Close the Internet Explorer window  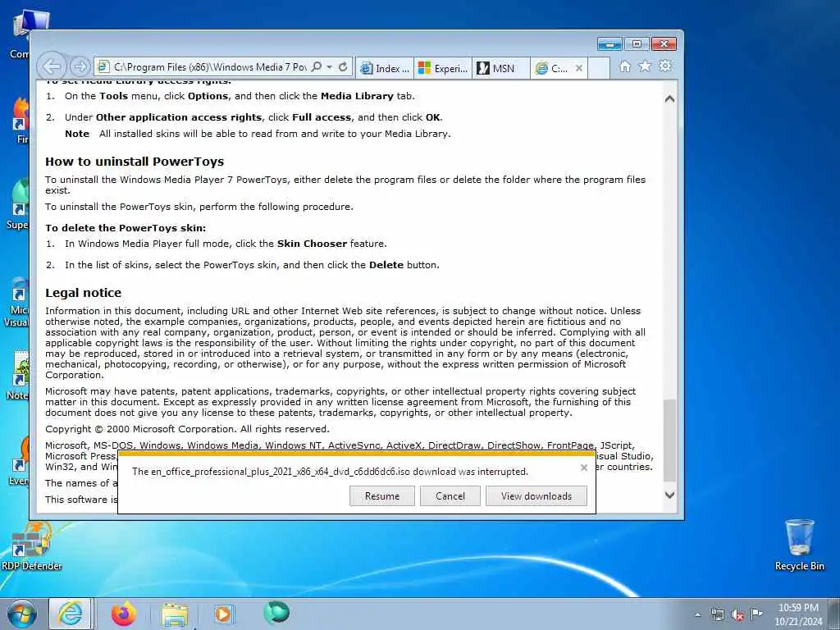point(664,44)
